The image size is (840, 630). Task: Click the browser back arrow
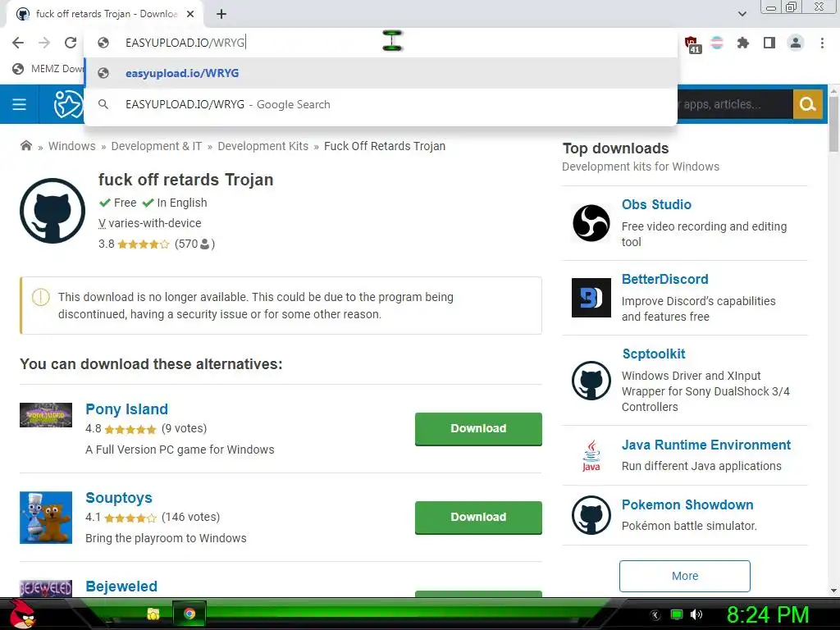click(18, 43)
